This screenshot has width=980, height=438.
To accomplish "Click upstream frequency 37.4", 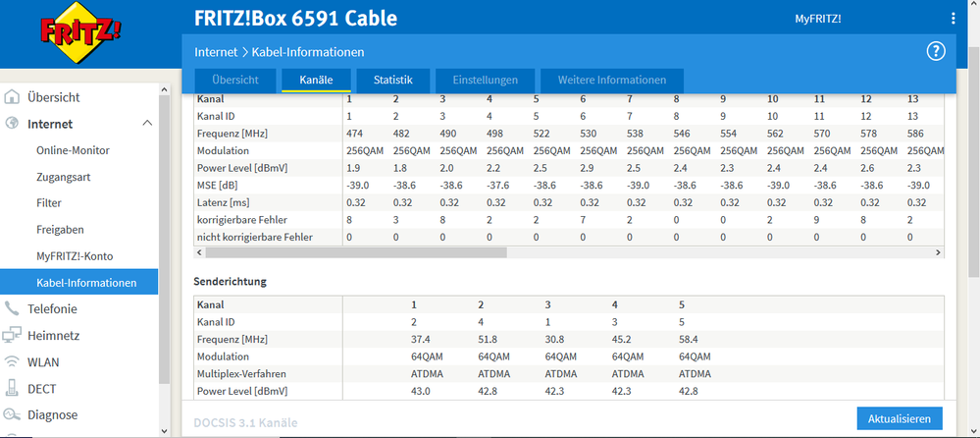I will [420, 339].
